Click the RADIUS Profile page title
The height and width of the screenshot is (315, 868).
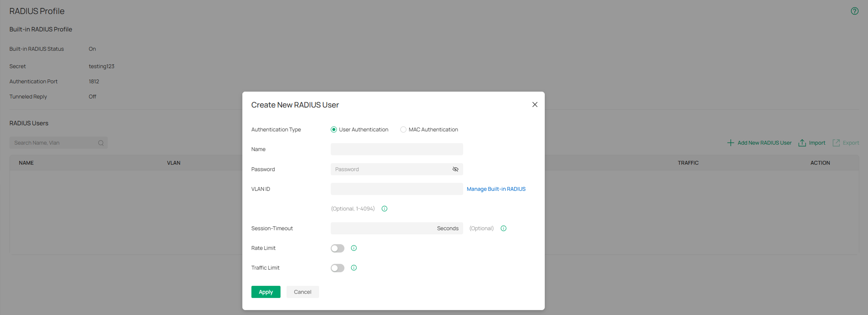(37, 11)
